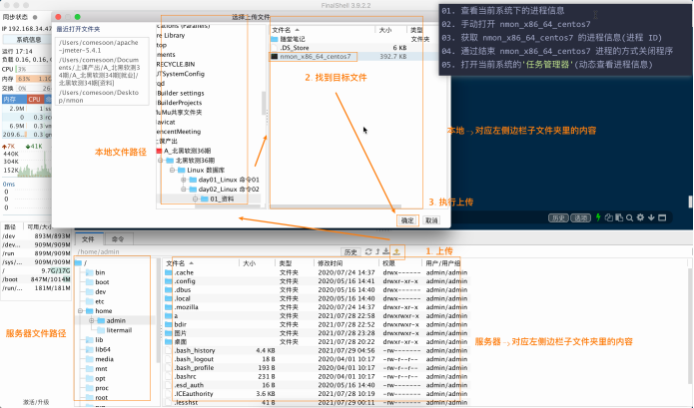Click the .bashrc file icon
694x408 pixels.
169,376
